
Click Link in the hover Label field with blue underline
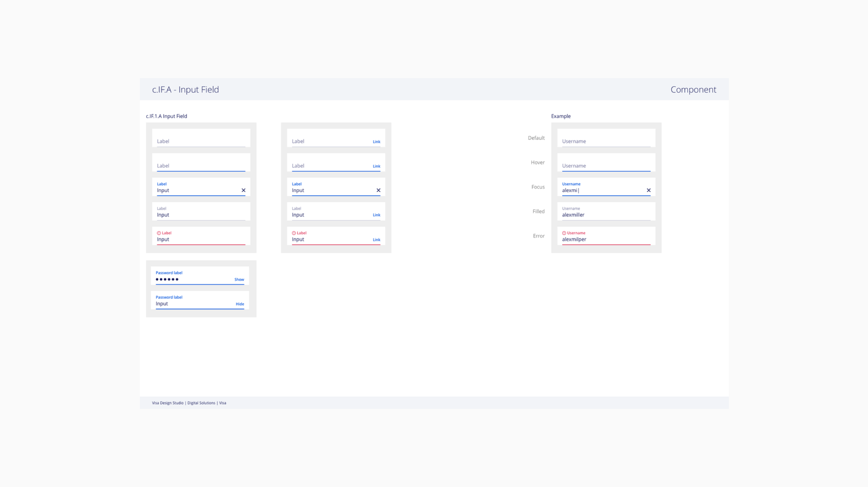coord(376,166)
